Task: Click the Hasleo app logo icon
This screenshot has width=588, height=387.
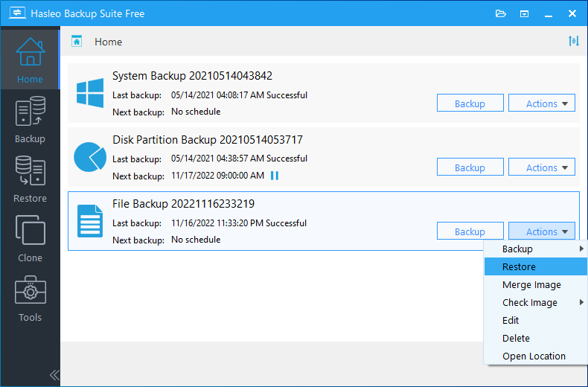Action: click(17, 13)
